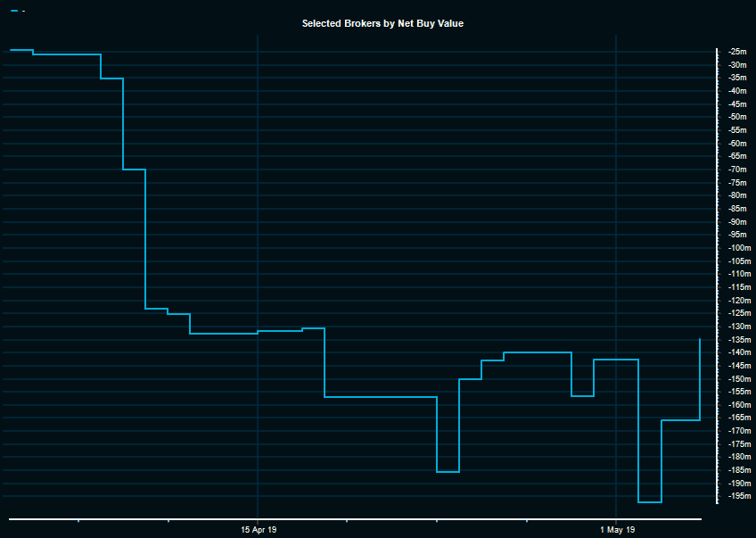Click the lowest step of the line near -197m
The width and height of the screenshot is (756, 538).
650,502
